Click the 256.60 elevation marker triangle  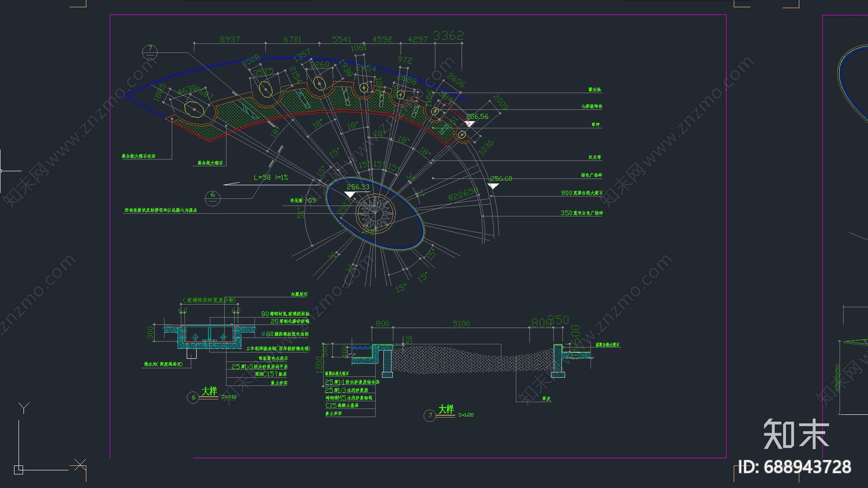(493, 186)
